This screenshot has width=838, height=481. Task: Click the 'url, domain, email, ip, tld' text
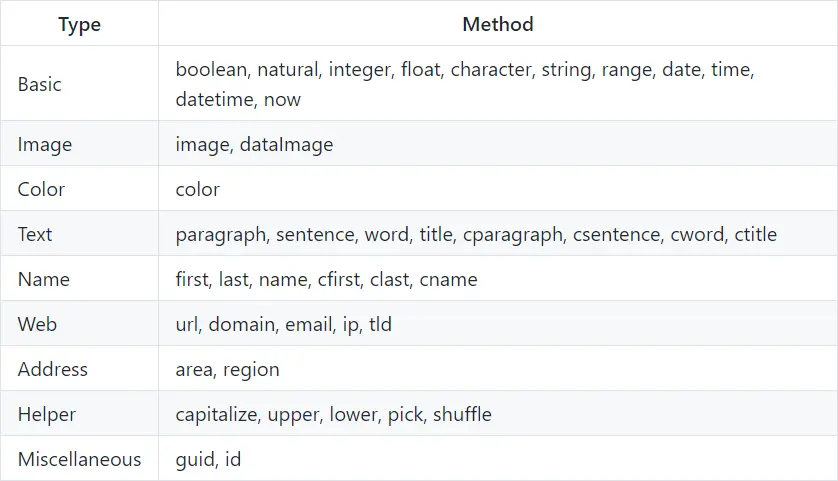pos(283,324)
